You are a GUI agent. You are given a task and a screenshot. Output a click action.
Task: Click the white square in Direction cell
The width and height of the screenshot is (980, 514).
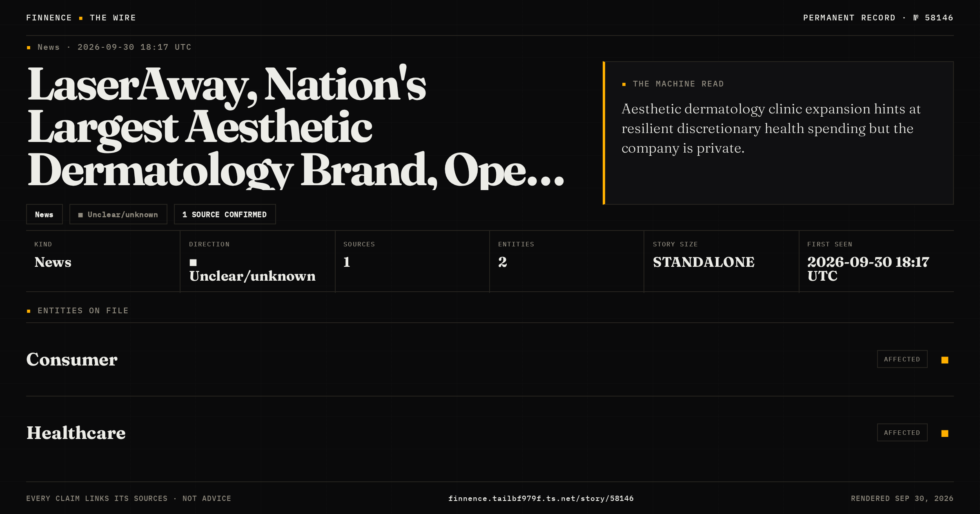pos(193,262)
